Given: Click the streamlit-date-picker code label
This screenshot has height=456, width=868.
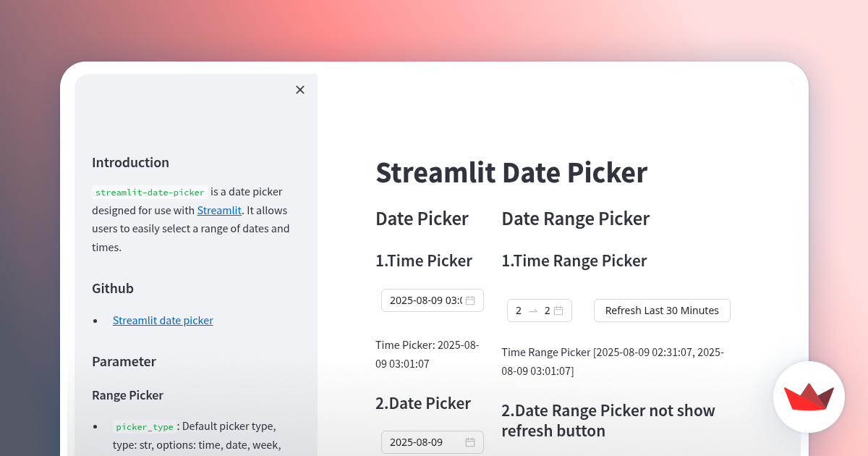Looking at the screenshot, I should [150, 193].
